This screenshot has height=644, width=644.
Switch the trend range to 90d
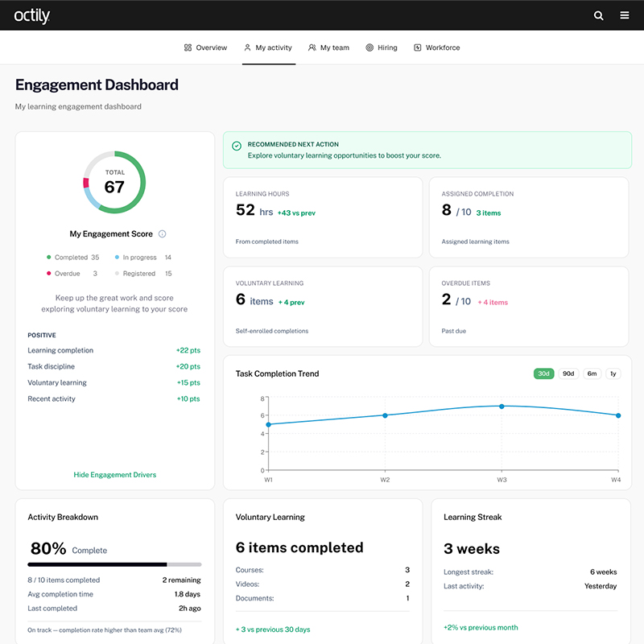pos(568,374)
